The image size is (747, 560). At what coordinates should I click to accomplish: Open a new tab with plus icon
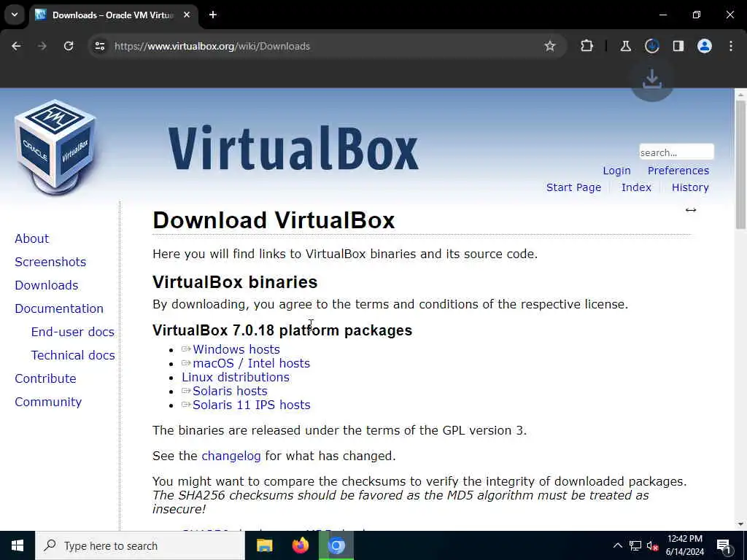pos(213,15)
